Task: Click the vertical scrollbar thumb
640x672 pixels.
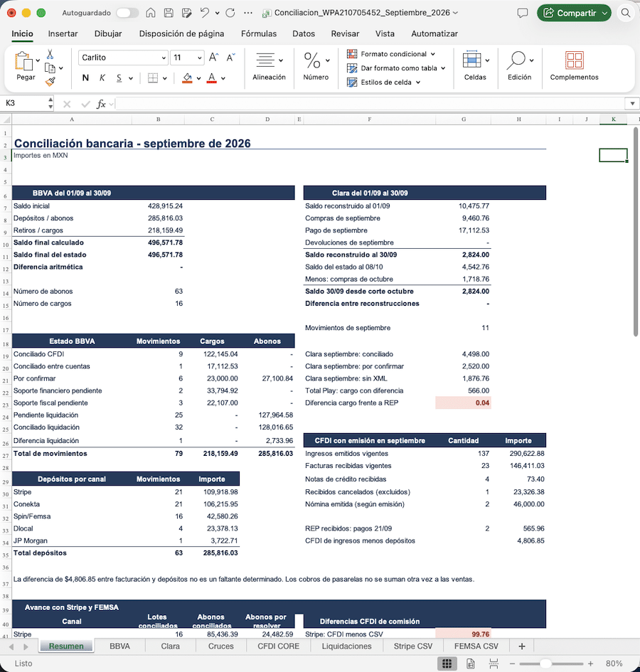Action: [636, 231]
